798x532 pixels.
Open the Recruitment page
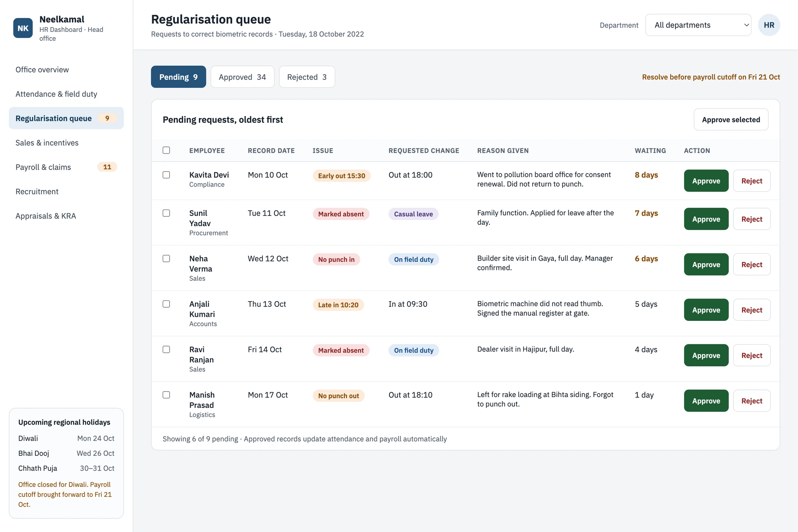coord(66,192)
